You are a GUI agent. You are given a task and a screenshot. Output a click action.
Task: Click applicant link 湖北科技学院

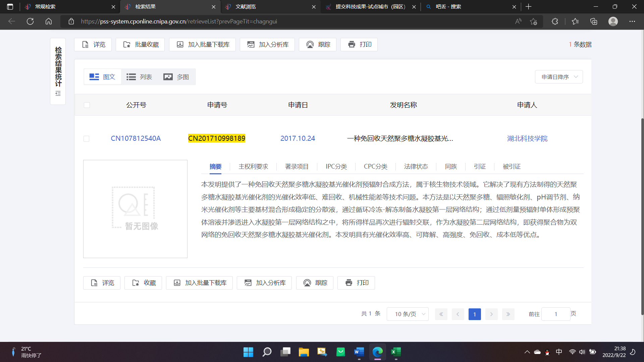(527, 138)
